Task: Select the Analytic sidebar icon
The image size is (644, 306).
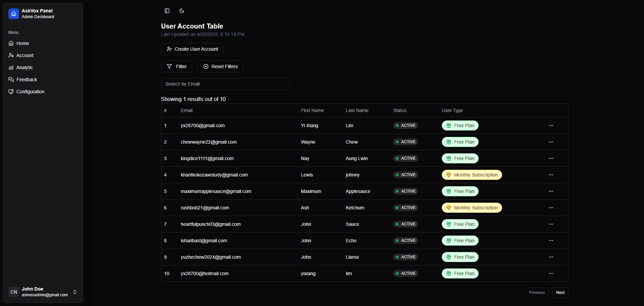Action: [11, 67]
